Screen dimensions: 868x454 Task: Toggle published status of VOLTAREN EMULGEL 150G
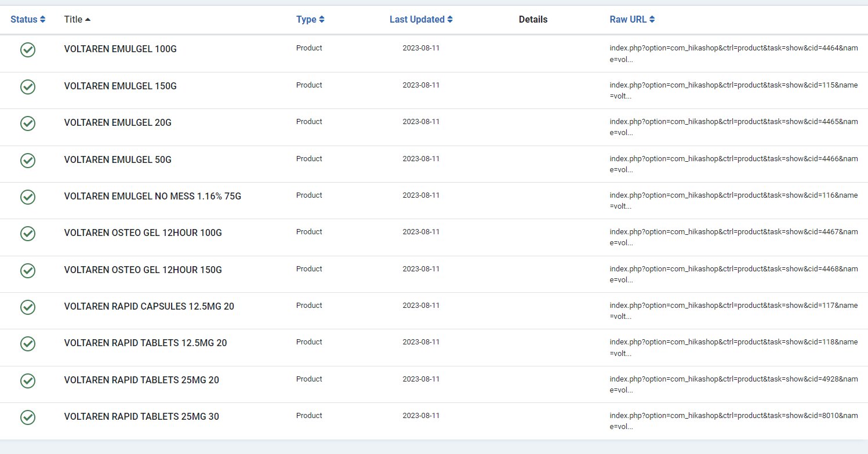click(x=28, y=87)
